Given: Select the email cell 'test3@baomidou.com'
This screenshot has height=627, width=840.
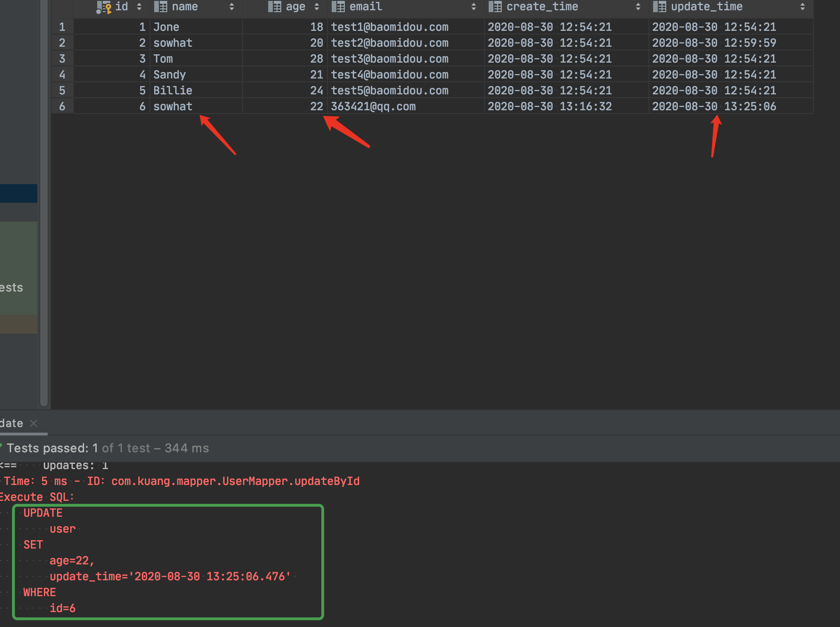Looking at the screenshot, I should pyautogui.click(x=406, y=59).
